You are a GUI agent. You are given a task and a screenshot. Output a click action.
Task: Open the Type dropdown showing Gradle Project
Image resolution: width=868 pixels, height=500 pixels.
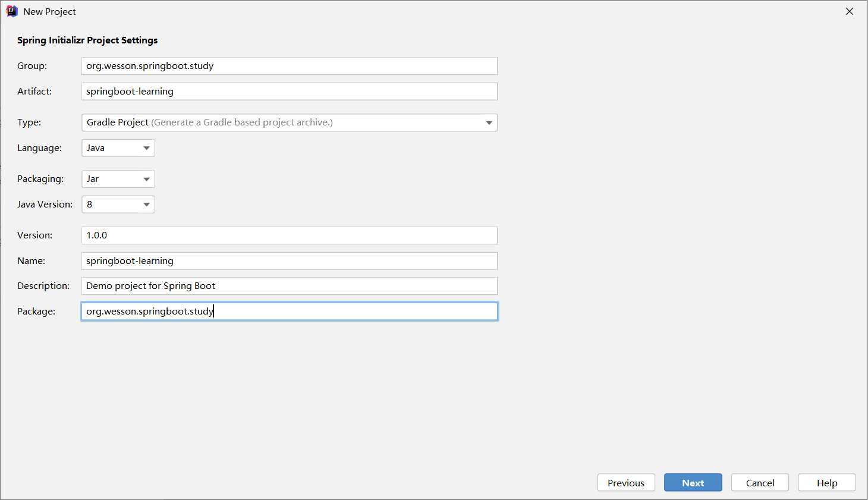289,122
